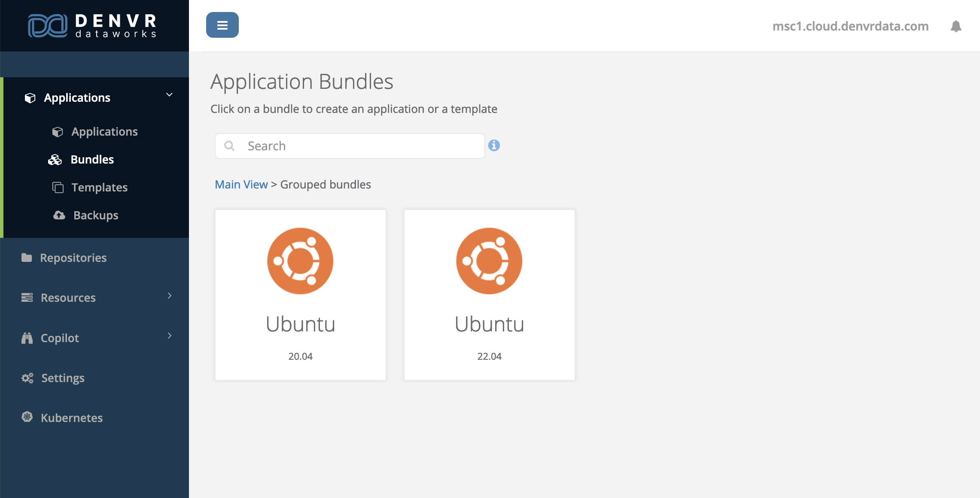Open the notifications bell

pos(956,26)
